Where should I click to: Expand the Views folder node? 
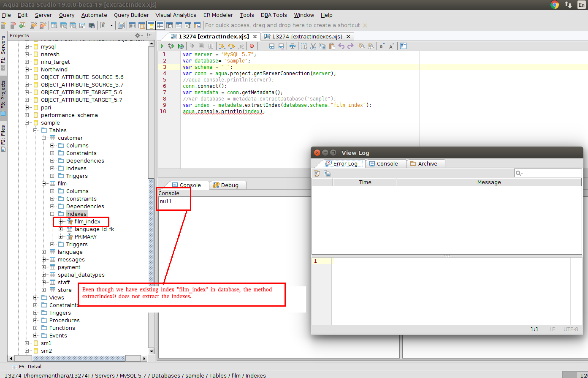click(35, 298)
